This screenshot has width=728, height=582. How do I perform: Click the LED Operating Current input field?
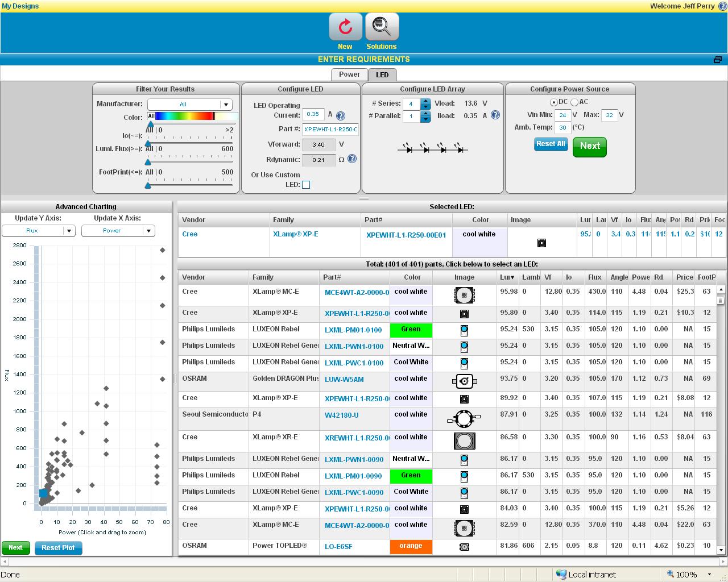point(313,114)
